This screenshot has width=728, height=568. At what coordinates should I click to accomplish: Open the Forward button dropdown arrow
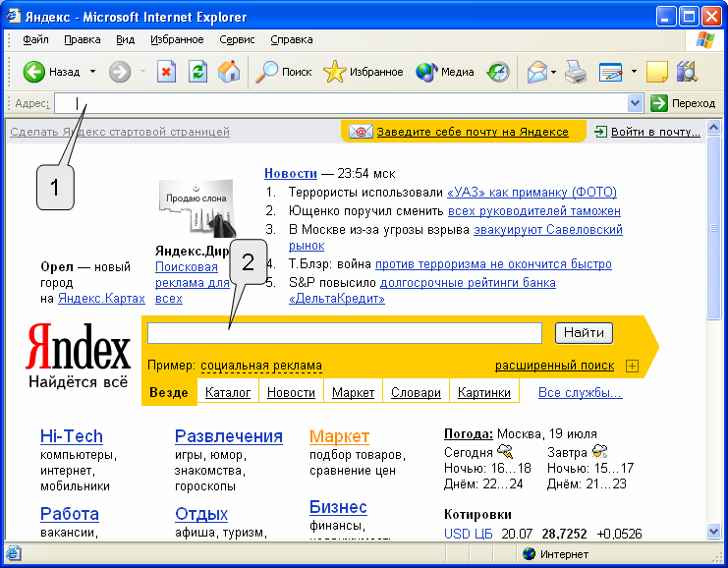click(x=143, y=72)
